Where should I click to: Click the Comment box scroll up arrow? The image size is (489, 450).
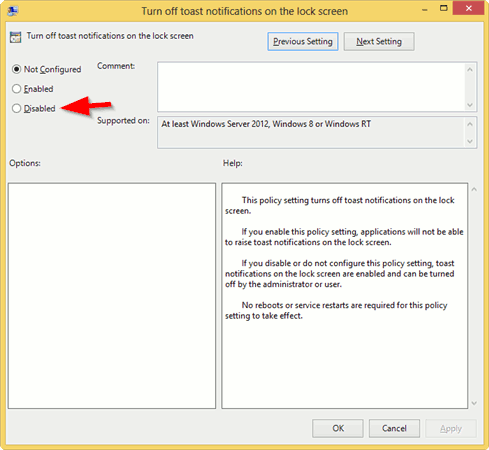pos(470,70)
